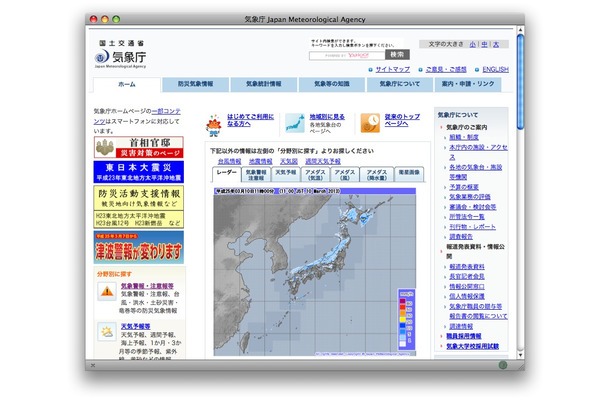The width and height of the screenshot is (610, 400).
Task: Open the 地震情報 quick link
Action: coord(260,161)
